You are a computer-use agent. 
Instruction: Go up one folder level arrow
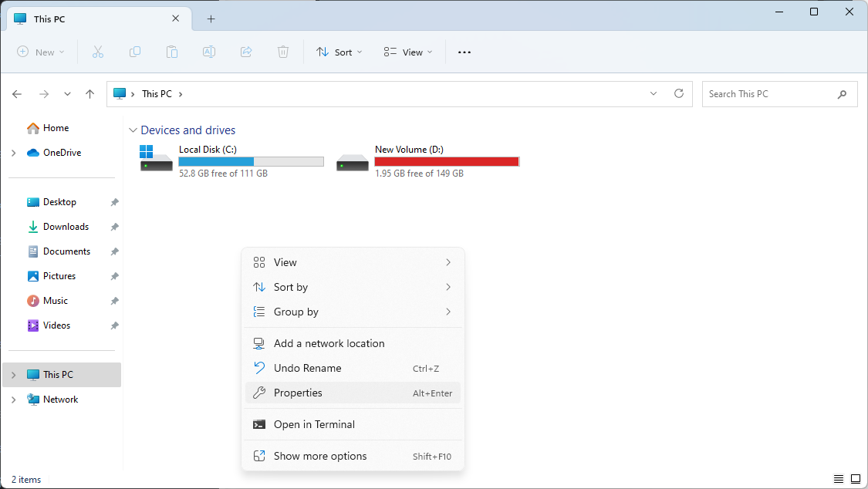90,94
